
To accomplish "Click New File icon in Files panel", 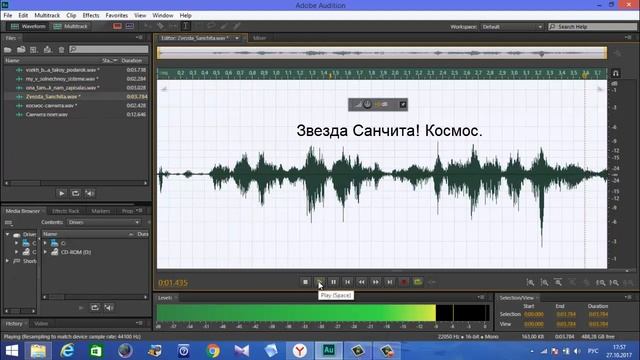I will tap(34, 49).
